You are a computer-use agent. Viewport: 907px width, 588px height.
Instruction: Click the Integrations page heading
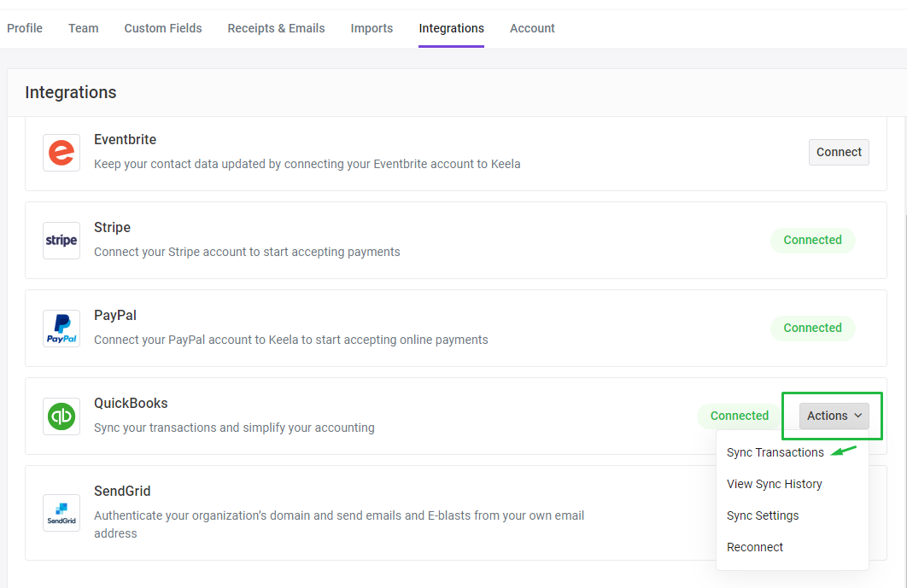(71, 92)
